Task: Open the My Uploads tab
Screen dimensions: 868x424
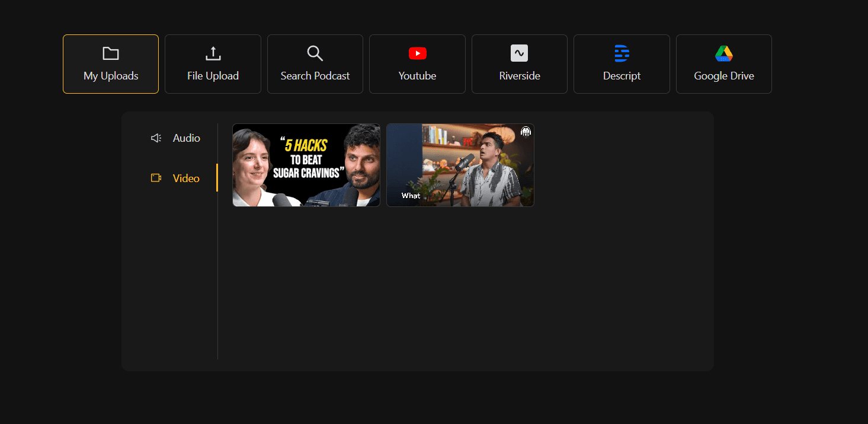Action: [110, 64]
